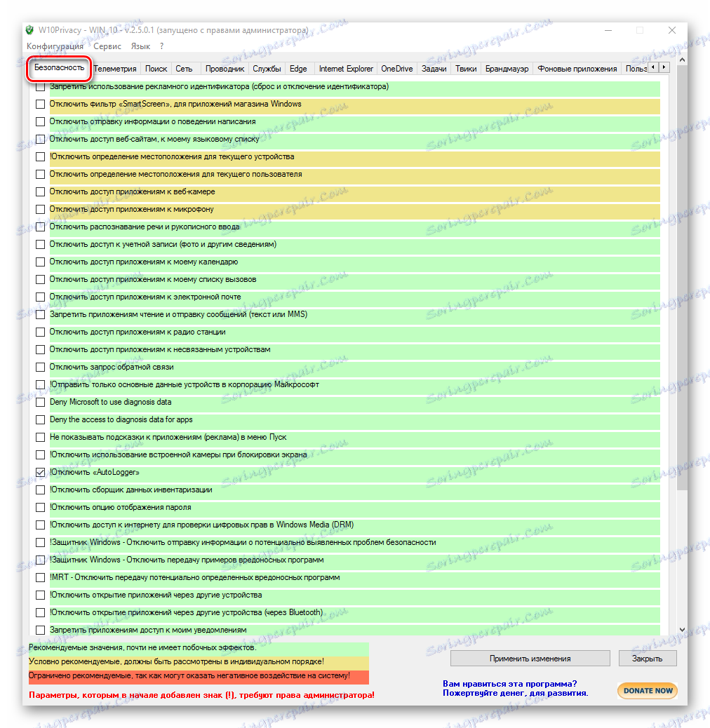
Task: Switch to the Телеметрия tab
Action: [x=114, y=68]
